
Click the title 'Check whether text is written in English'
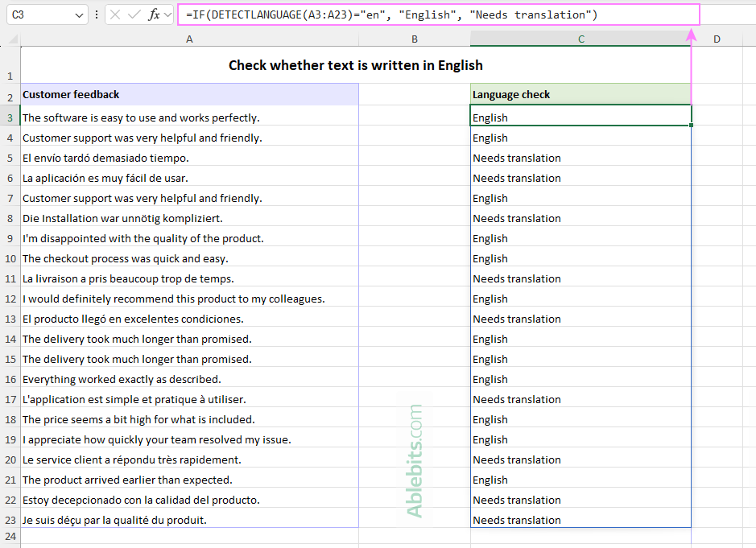pos(356,65)
